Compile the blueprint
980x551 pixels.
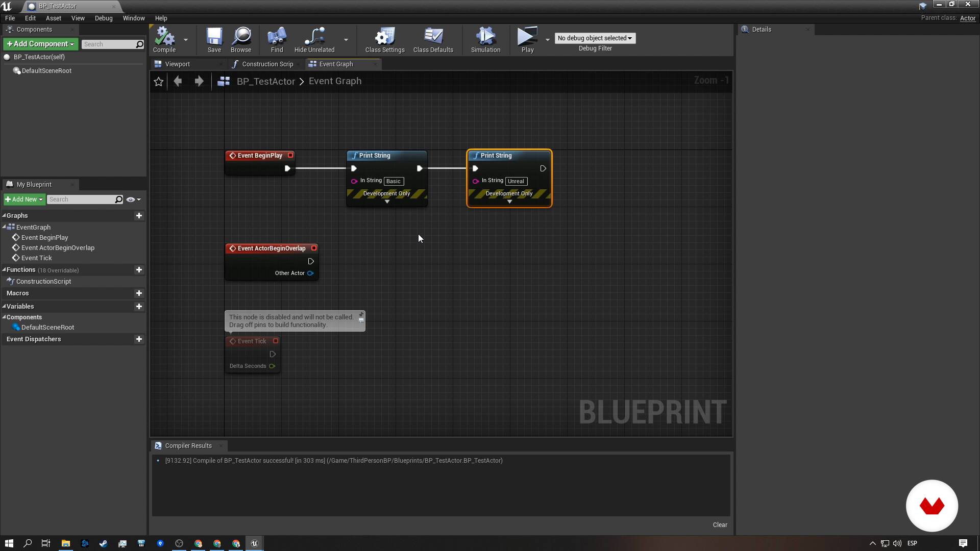[x=164, y=40]
